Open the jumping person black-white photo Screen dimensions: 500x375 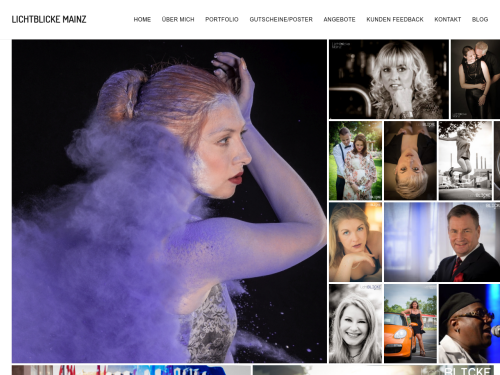tap(465, 161)
